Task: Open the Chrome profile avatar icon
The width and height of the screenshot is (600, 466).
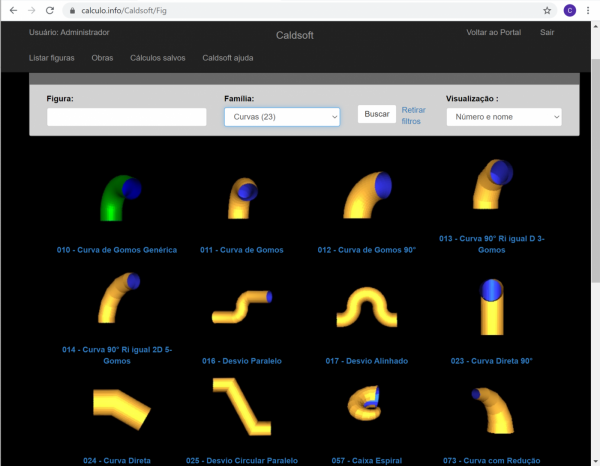Action: click(x=569, y=10)
